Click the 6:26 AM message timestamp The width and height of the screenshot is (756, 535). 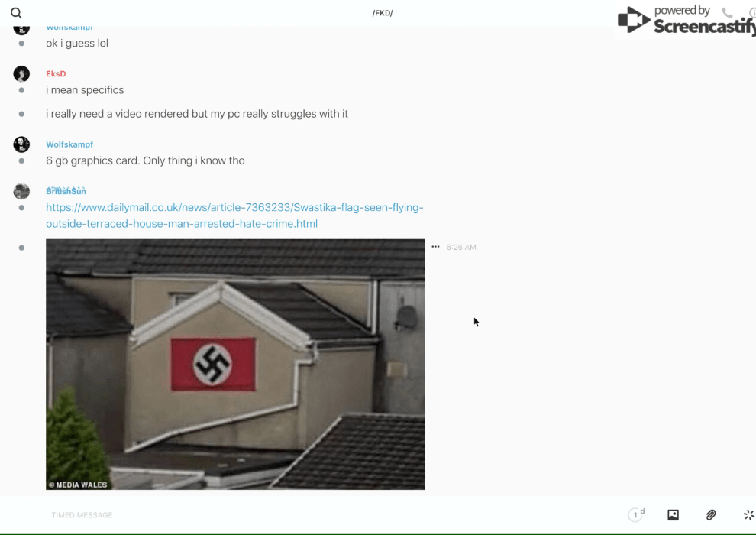[x=461, y=247]
